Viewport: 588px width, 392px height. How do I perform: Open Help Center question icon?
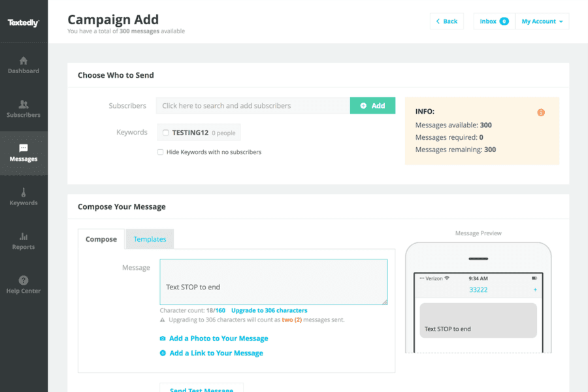pyautogui.click(x=24, y=280)
